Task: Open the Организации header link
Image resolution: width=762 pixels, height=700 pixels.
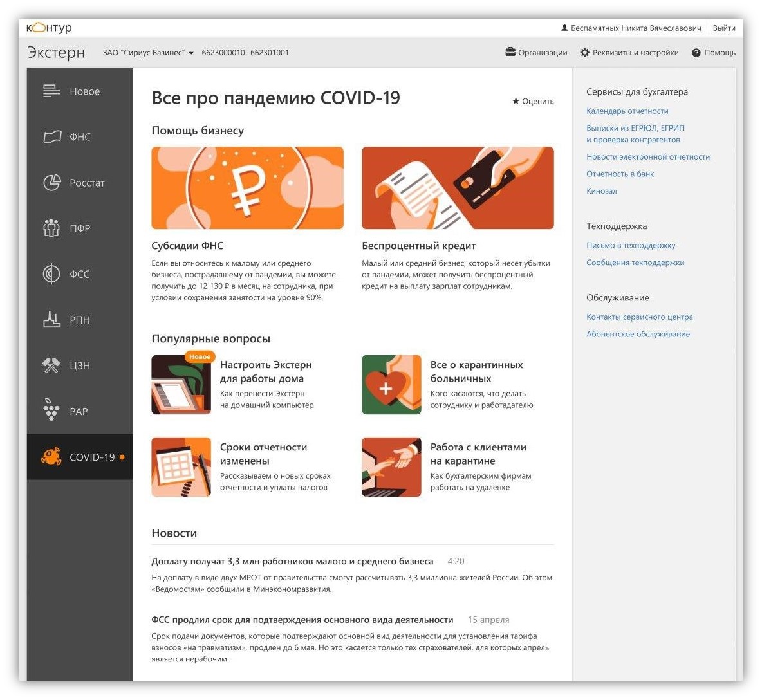Action: point(537,53)
